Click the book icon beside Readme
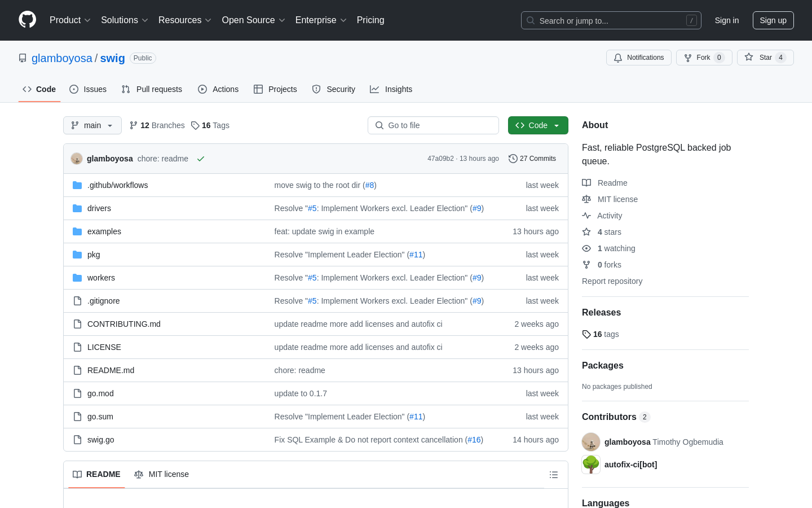 (x=586, y=183)
